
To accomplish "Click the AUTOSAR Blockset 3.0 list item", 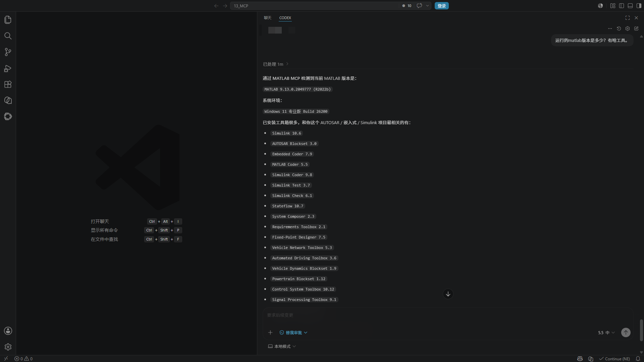I will pyautogui.click(x=294, y=144).
